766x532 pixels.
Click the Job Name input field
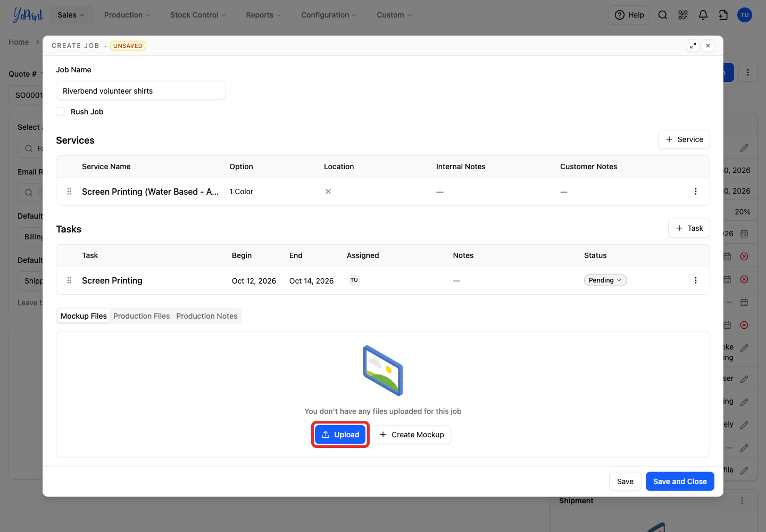click(141, 90)
